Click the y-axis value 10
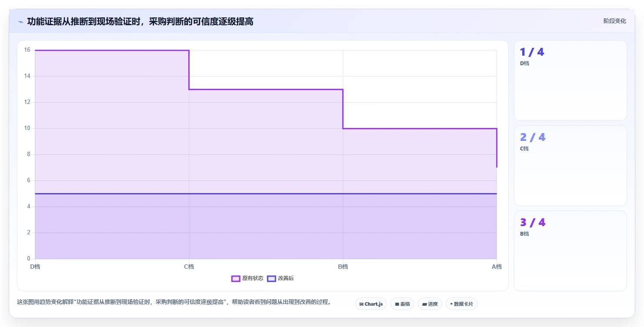 [27, 128]
